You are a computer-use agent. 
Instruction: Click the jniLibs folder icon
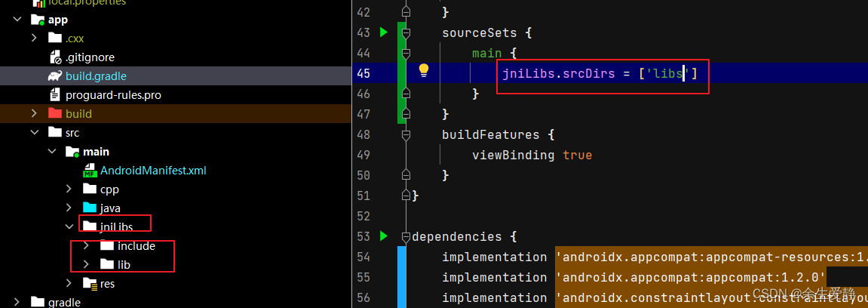coord(90,226)
